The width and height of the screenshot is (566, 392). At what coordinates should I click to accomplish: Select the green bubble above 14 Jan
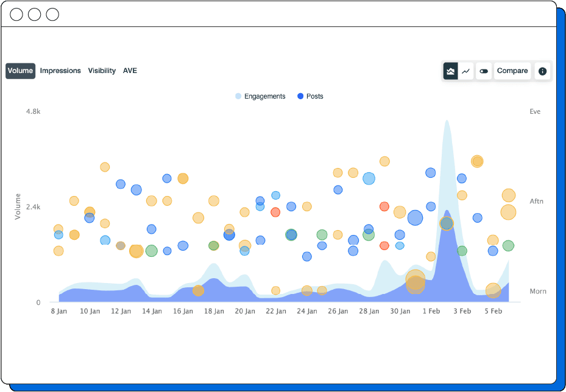point(152,251)
